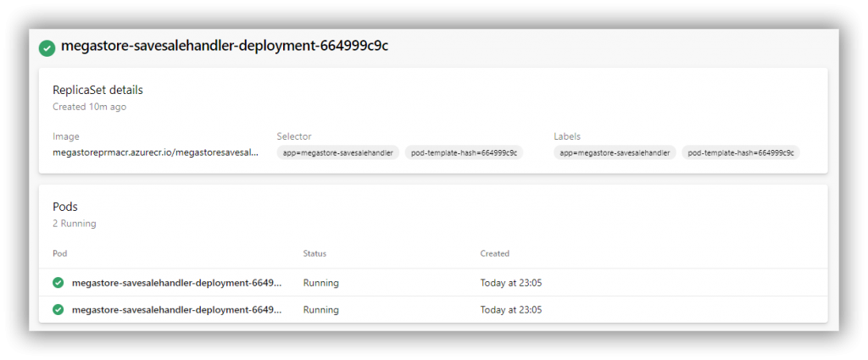Click the megastore-savesalehandler-deployment-664999c9c title

(x=225, y=46)
